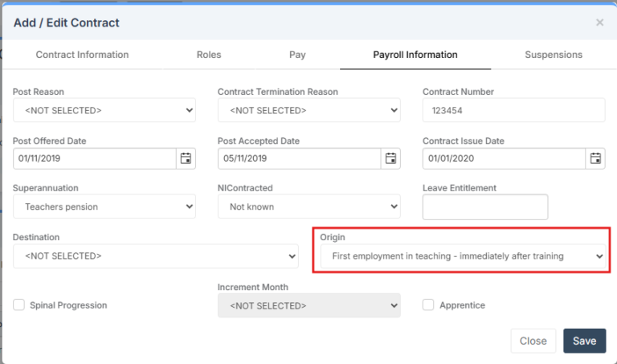Go to the Pay tab
617x364 pixels.
pos(297,55)
